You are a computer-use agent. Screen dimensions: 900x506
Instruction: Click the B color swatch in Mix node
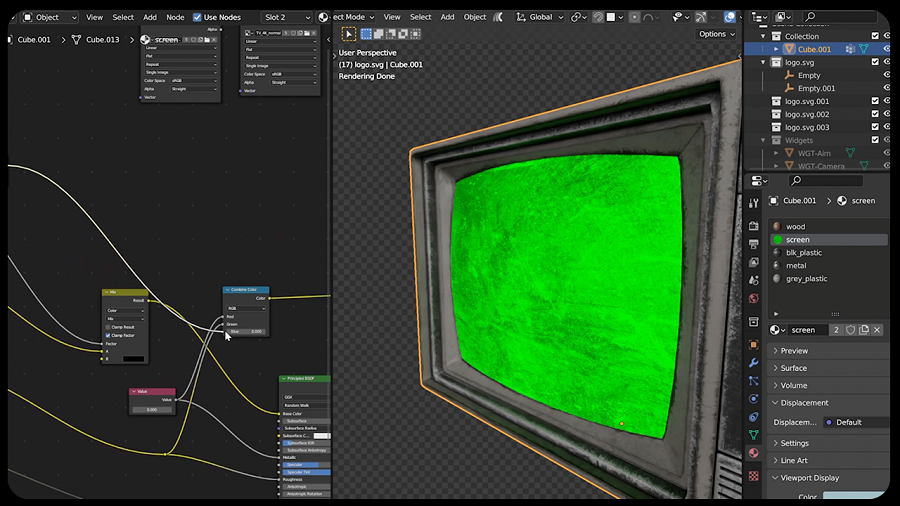pos(134,359)
